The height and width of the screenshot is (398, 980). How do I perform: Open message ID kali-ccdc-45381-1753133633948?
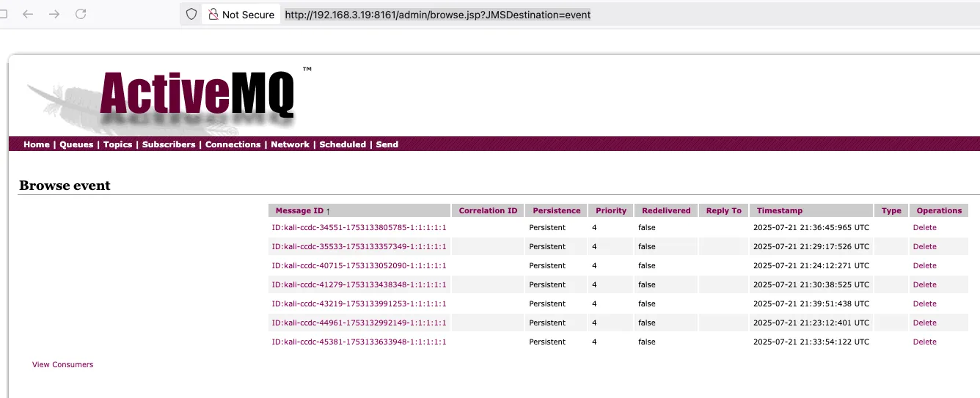click(359, 342)
